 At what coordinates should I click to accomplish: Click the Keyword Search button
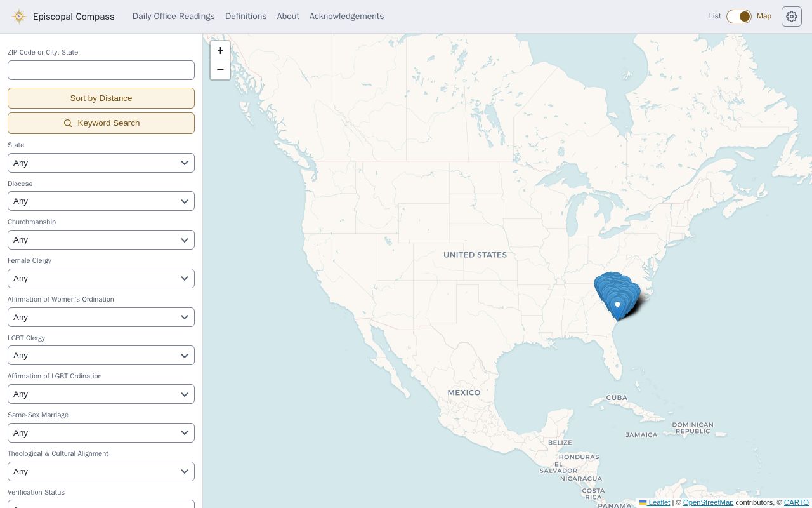click(x=101, y=123)
